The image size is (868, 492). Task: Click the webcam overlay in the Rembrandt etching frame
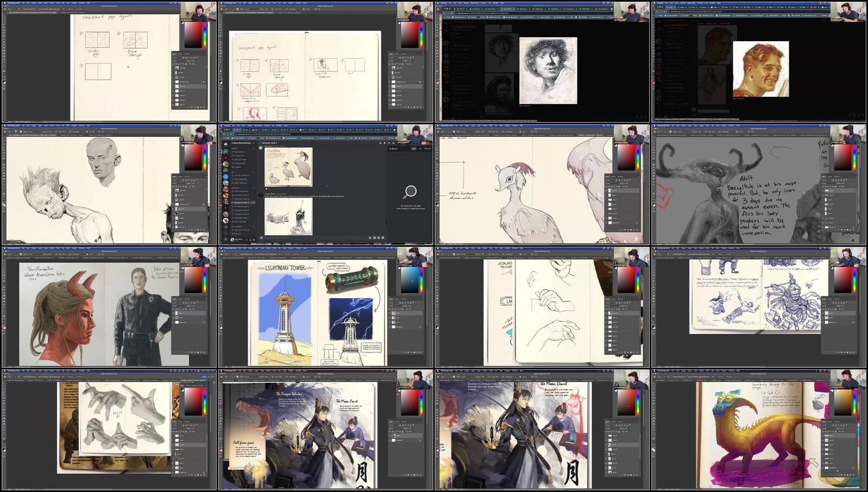631,11
